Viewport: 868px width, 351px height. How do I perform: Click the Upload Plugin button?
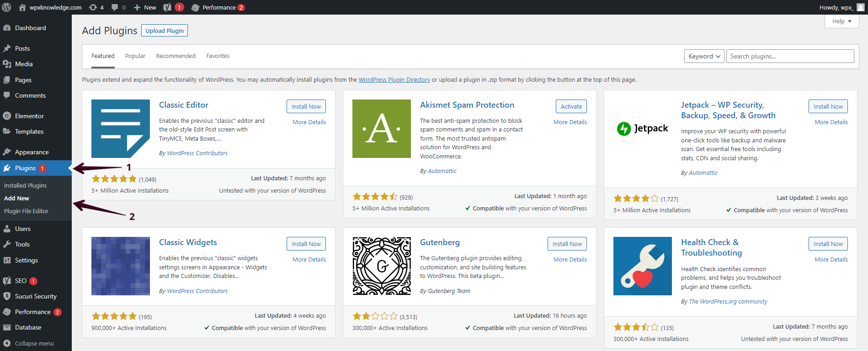[x=165, y=31]
